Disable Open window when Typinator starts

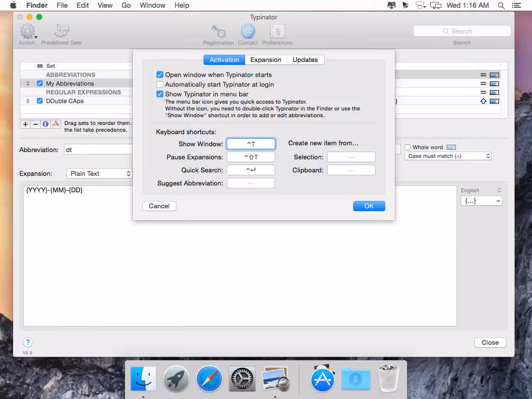(x=160, y=75)
